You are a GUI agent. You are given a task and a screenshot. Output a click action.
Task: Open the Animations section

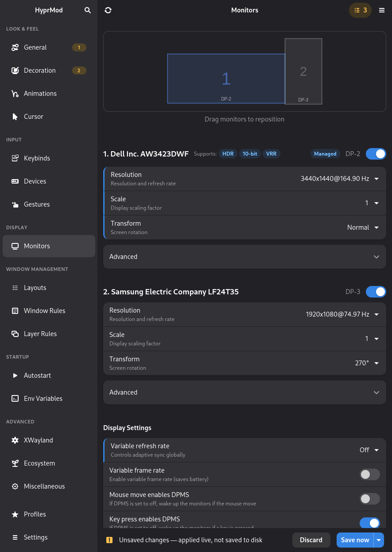tap(49, 94)
